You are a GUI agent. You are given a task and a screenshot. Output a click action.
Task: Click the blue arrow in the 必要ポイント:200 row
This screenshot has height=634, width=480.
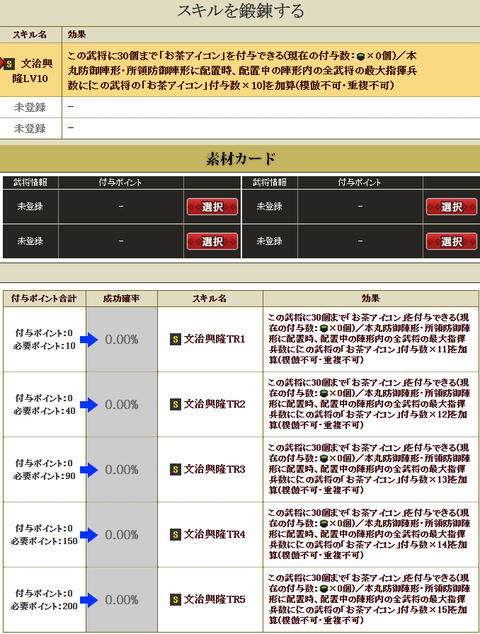(89, 600)
